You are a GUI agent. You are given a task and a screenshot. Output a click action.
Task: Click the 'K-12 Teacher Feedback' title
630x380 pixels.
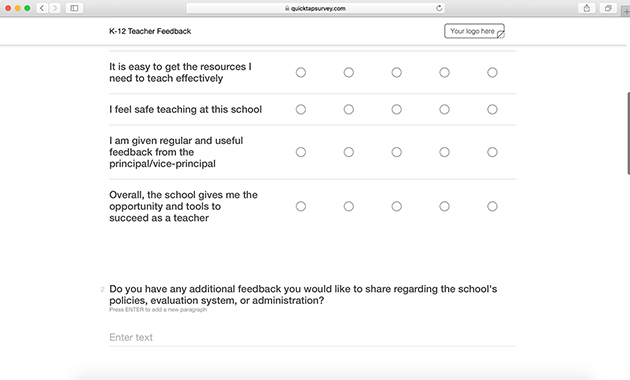point(150,31)
